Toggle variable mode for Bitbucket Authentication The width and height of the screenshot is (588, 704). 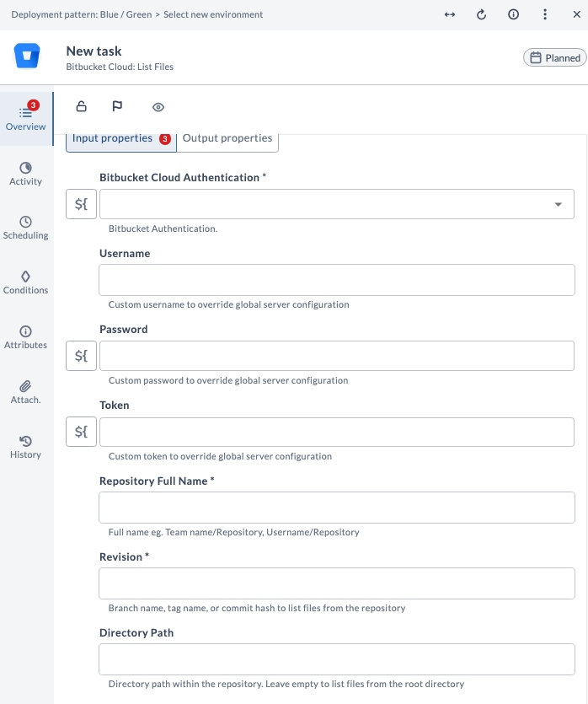[x=82, y=204]
